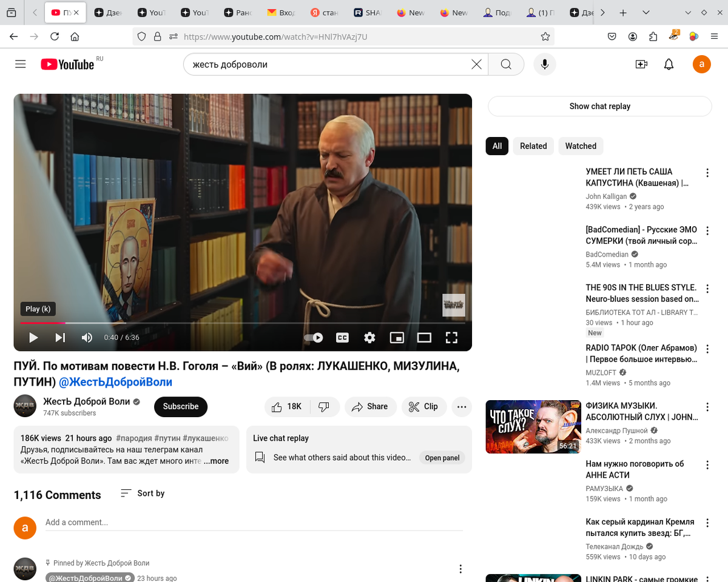The width and height of the screenshot is (728, 582).
Task: Open the site permissions icon in address bar
Action: [174, 37]
